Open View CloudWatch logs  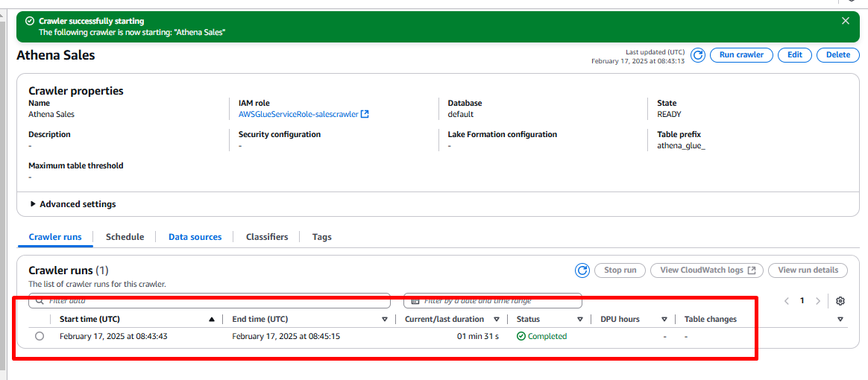707,270
